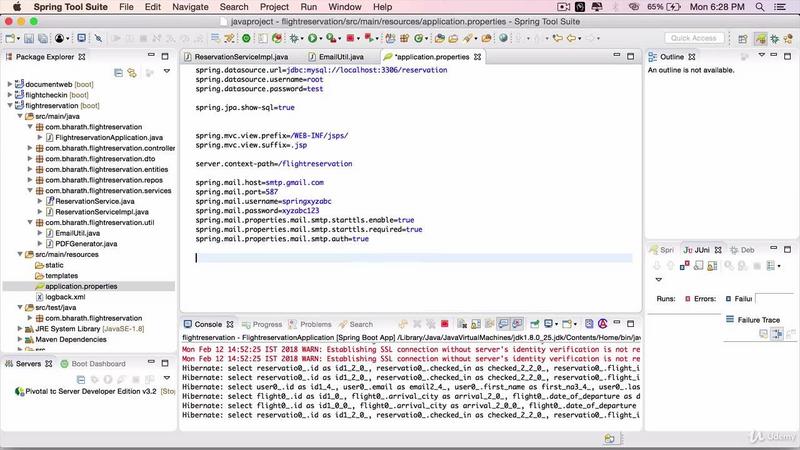Open the Window menu
Screen dimensions: 800x450
click(344, 7)
